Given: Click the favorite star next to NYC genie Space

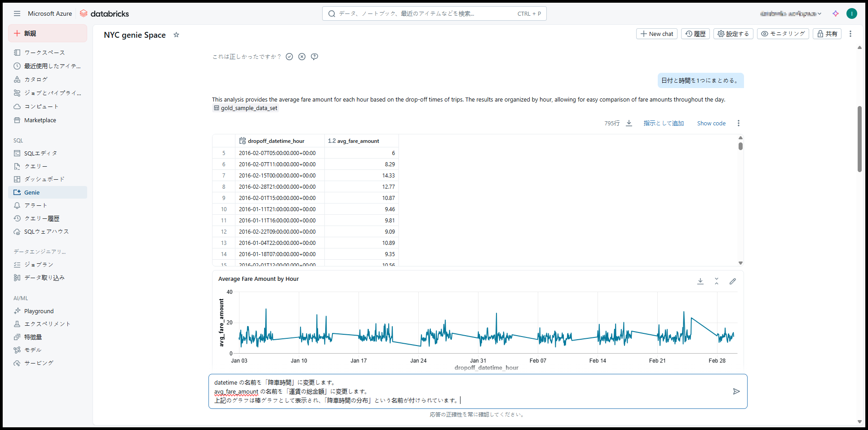Looking at the screenshot, I should (x=176, y=35).
